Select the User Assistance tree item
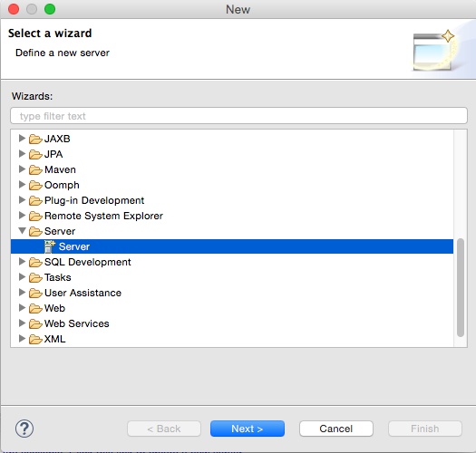The image size is (476, 453). (83, 293)
